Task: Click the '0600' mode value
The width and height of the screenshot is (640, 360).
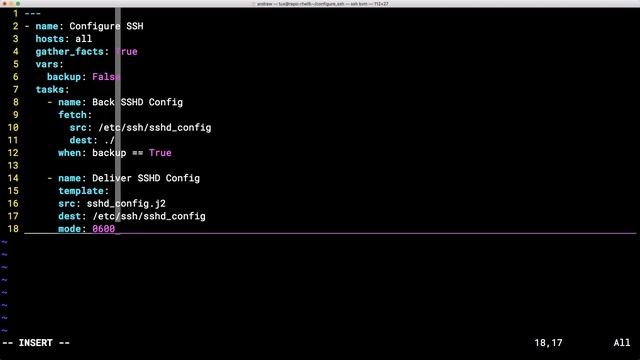Action: pos(104,229)
